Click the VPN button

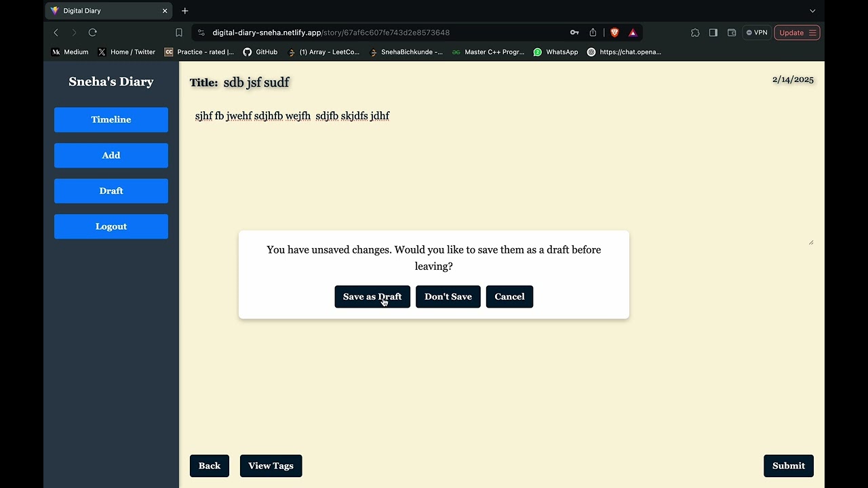(x=757, y=33)
